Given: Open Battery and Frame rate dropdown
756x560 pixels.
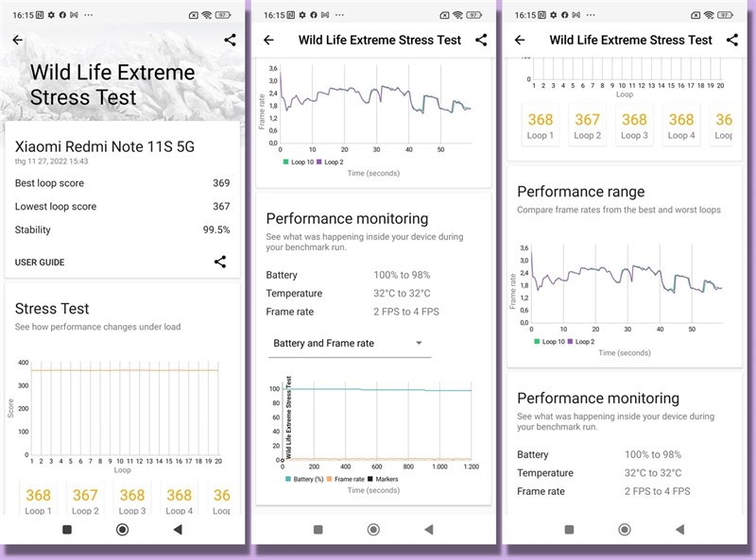Looking at the screenshot, I should coord(348,343).
